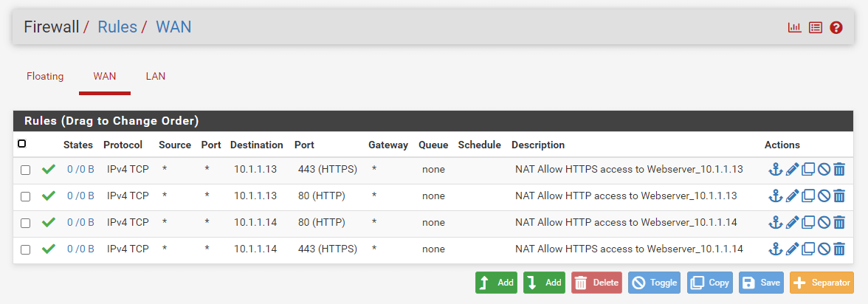
Task: Click anchor icon for HTTPS 10.1.1.14 rule
Action: click(x=776, y=249)
